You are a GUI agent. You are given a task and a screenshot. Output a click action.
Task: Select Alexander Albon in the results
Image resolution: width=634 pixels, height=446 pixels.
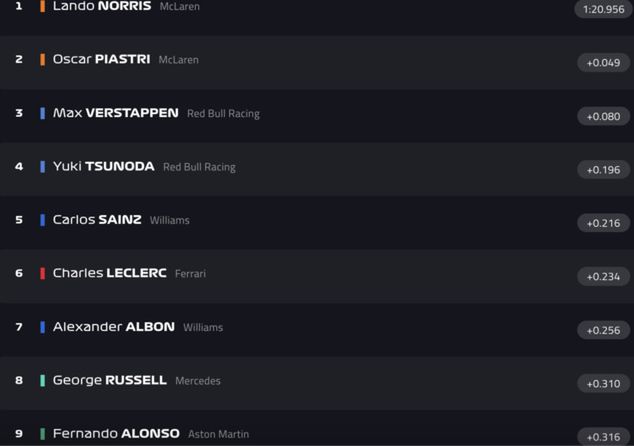(x=113, y=327)
